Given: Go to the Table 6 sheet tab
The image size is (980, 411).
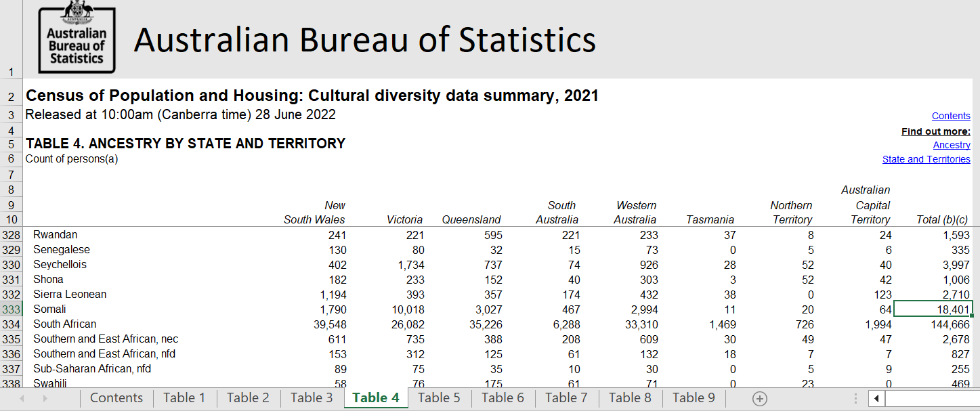Looking at the screenshot, I should point(503,398).
